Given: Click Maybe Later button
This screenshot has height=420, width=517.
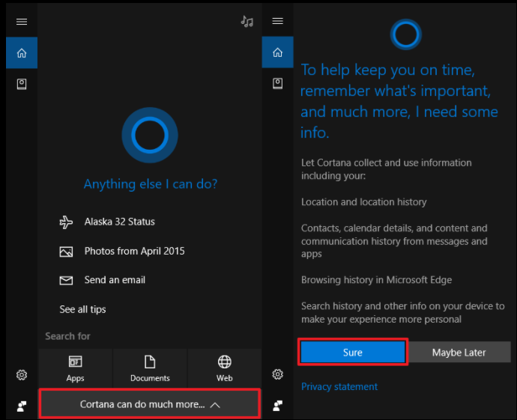Looking at the screenshot, I should click(x=459, y=352).
